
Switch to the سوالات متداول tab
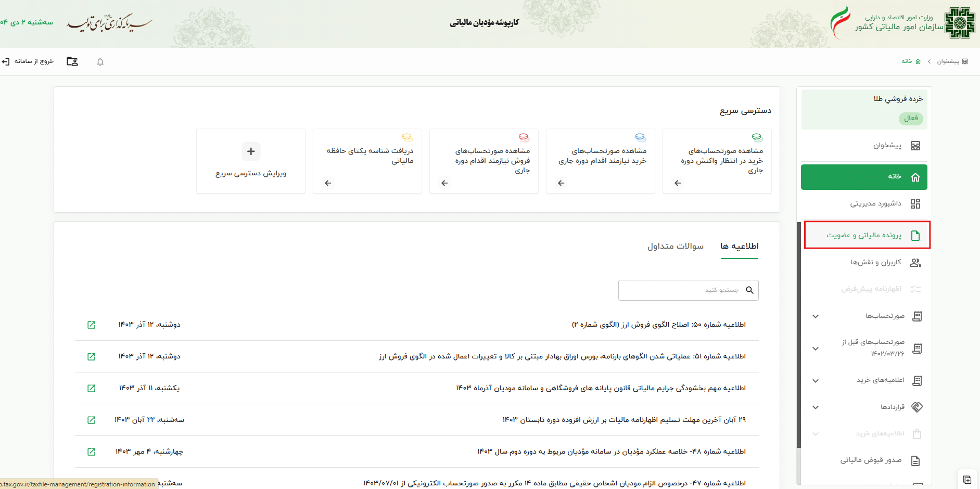675,246
